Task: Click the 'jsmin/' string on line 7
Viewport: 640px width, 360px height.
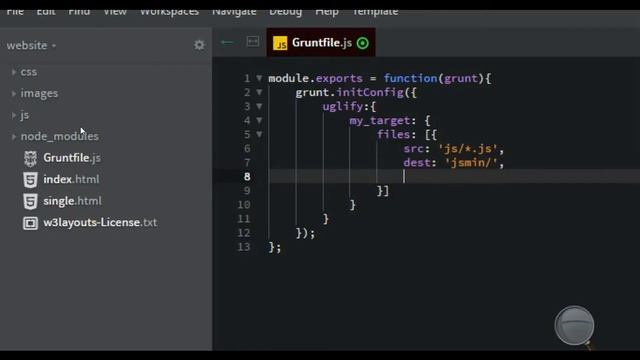Action: tap(471, 163)
